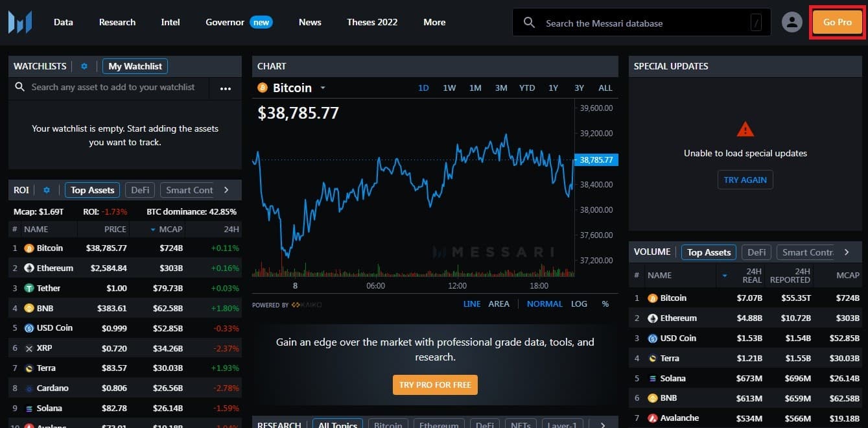Select Bitcoin topic in Research panel
This screenshot has height=428, width=868.
[x=388, y=425]
